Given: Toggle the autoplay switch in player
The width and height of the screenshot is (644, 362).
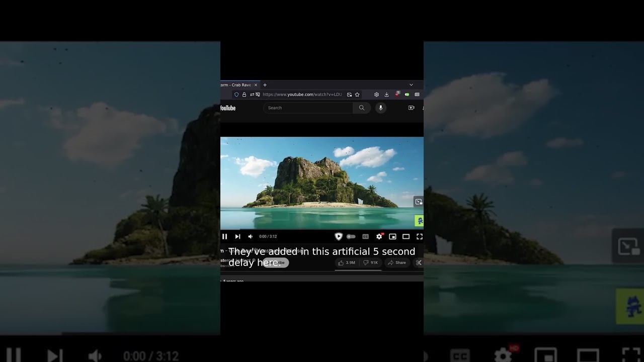Looking at the screenshot, I should 351,236.
